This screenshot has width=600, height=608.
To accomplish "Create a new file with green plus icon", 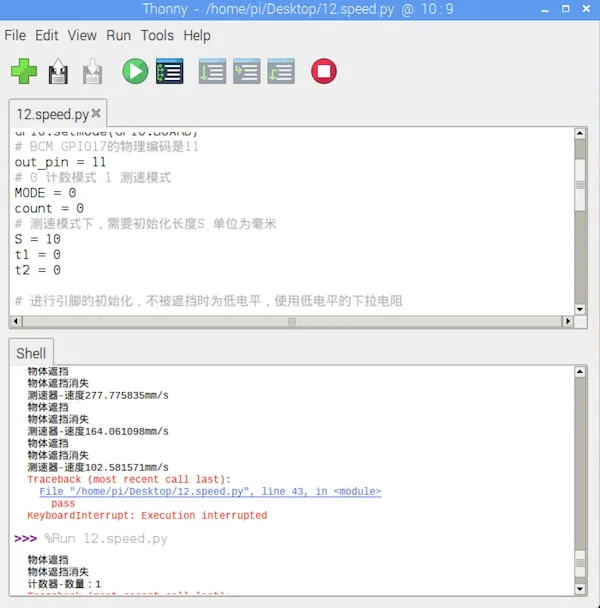I will tap(24, 71).
